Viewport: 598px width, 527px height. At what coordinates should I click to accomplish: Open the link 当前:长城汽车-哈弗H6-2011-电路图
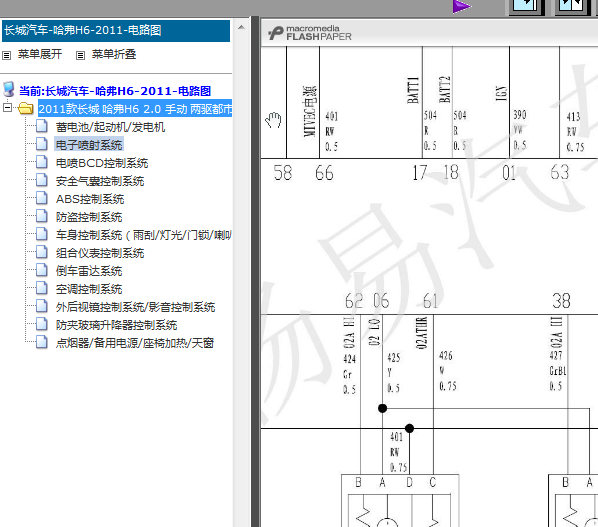tap(115, 91)
